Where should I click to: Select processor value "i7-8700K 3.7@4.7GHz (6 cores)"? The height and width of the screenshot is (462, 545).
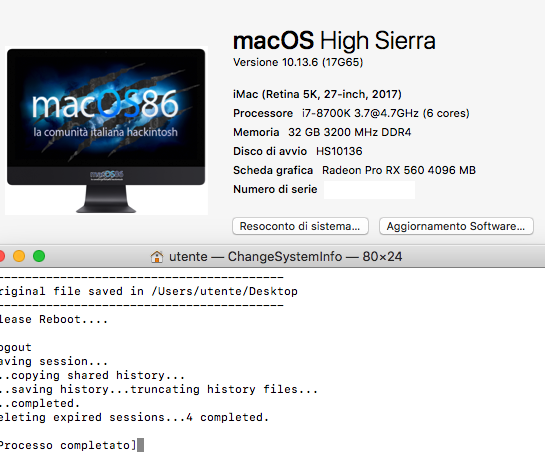click(x=386, y=113)
